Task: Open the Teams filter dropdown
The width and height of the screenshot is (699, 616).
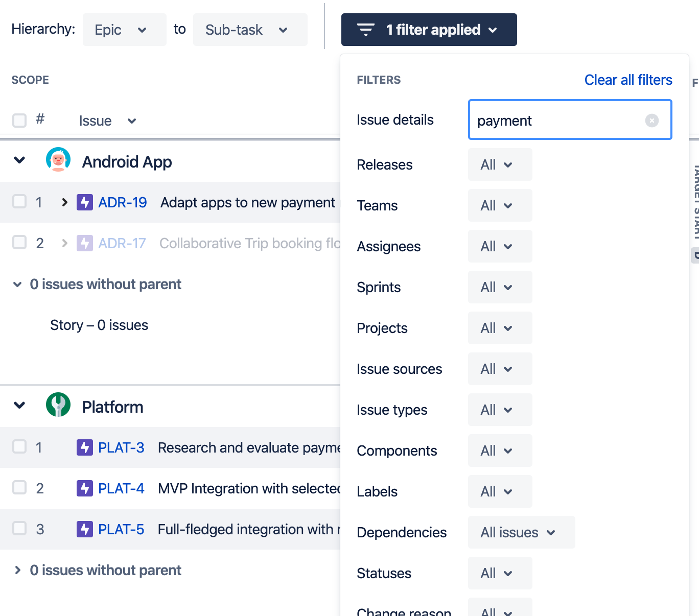Action: coord(500,205)
